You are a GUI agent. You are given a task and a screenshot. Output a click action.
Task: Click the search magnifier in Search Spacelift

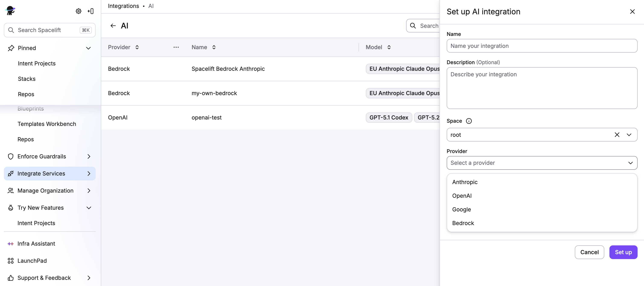coord(11,30)
